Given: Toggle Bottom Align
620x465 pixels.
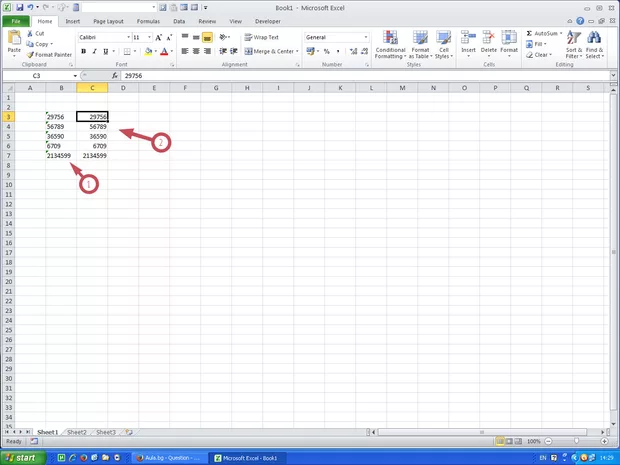Looking at the screenshot, I should pyautogui.click(x=207, y=37).
